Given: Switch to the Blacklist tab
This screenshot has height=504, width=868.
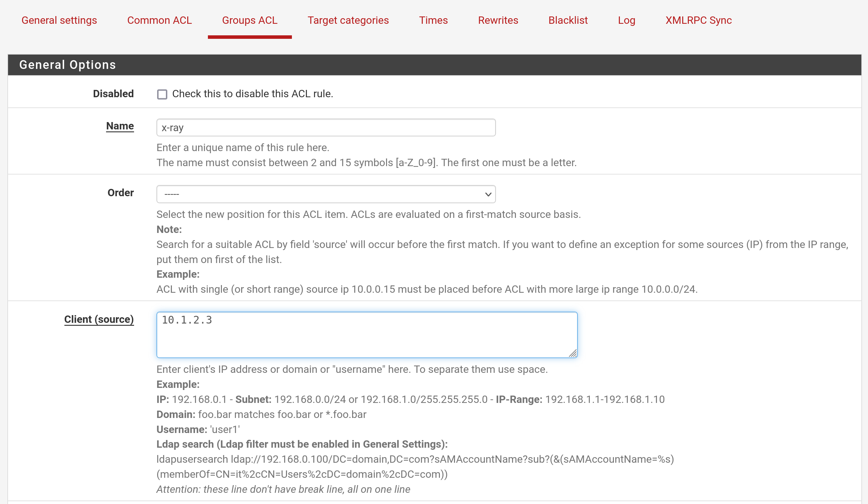Looking at the screenshot, I should pyautogui.click(x=568, y=20).
